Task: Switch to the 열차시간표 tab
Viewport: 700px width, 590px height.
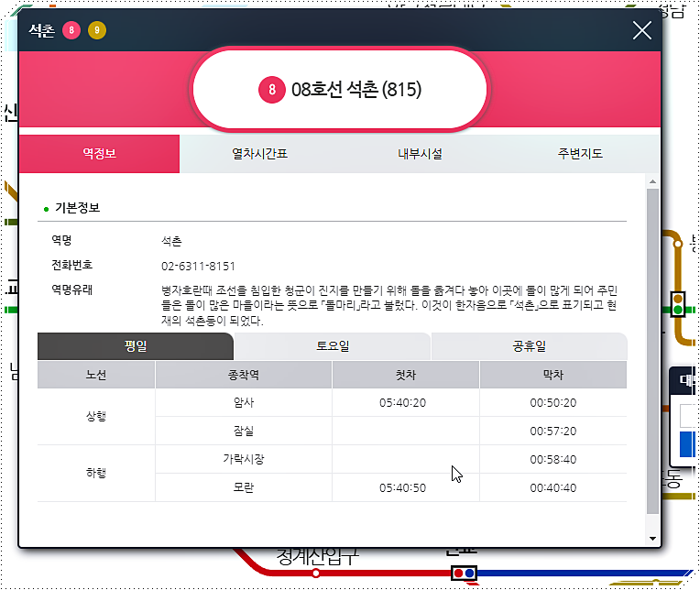Action: [259, 154]
